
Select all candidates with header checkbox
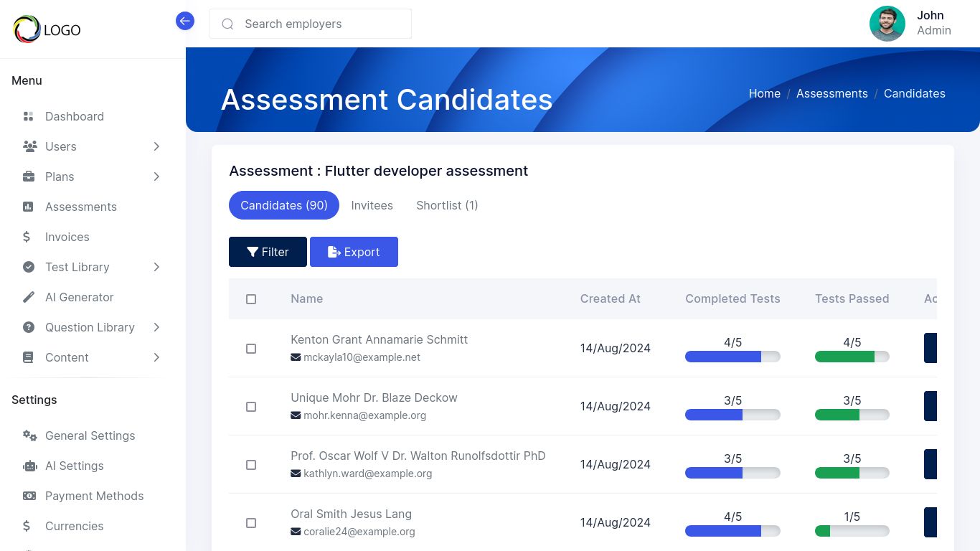pos(251,299)
